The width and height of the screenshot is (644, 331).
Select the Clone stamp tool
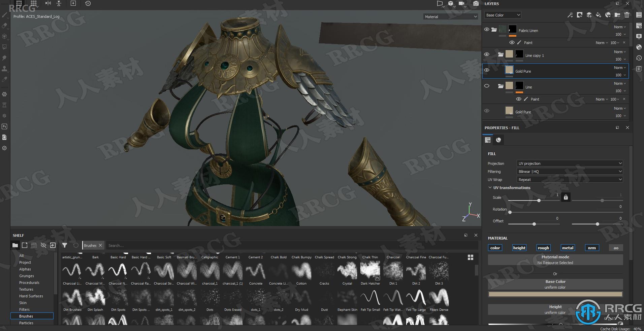4,69
